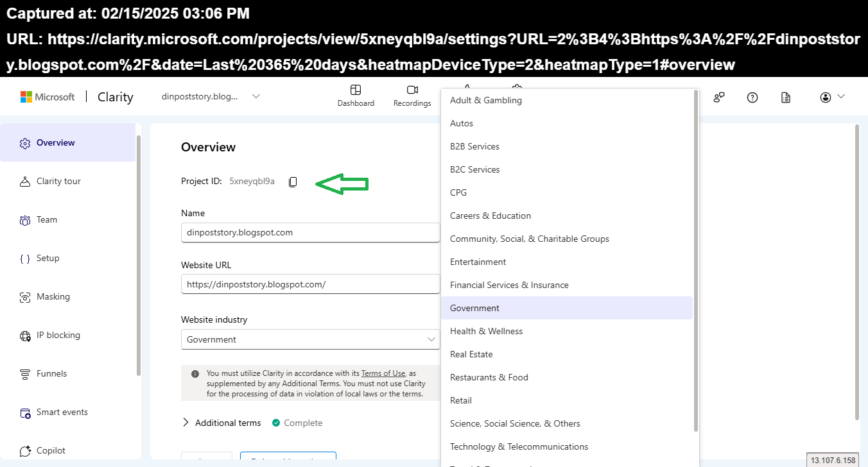Choose Restaurants & Food industry

click(567, 377)
